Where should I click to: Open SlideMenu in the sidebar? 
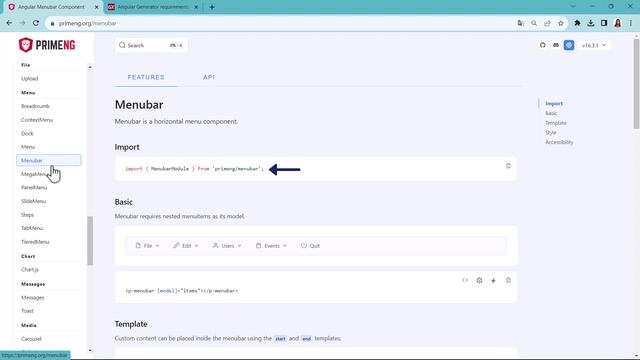pyautogui.click(x=33, y=201)
